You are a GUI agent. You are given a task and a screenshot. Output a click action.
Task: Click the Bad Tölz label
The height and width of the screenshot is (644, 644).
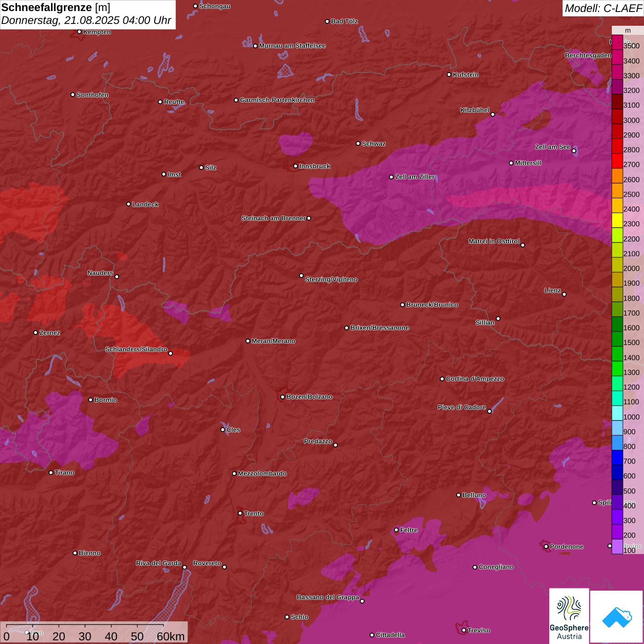pos(344,21)
